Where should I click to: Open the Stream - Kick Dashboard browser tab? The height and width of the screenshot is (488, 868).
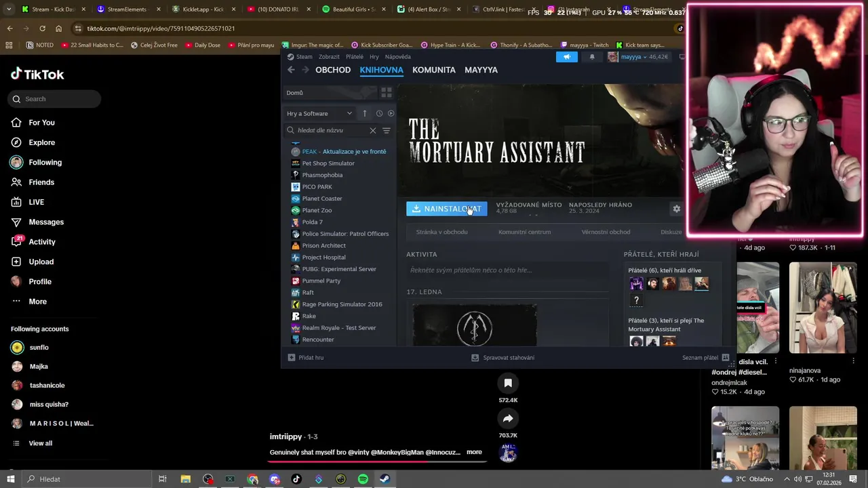[52, 9]
